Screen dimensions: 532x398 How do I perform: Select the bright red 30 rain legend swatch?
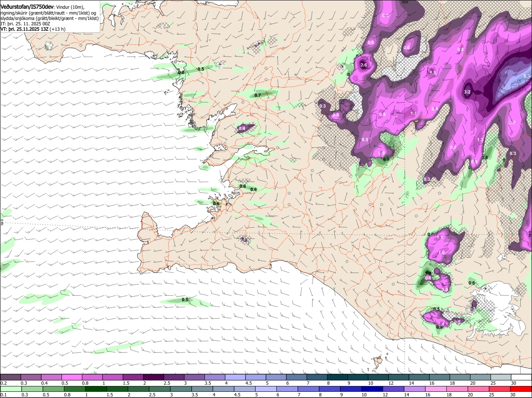(521, 389)
